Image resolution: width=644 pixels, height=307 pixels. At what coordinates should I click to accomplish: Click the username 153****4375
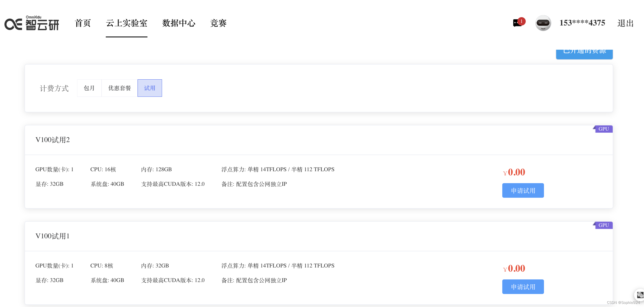582,23
